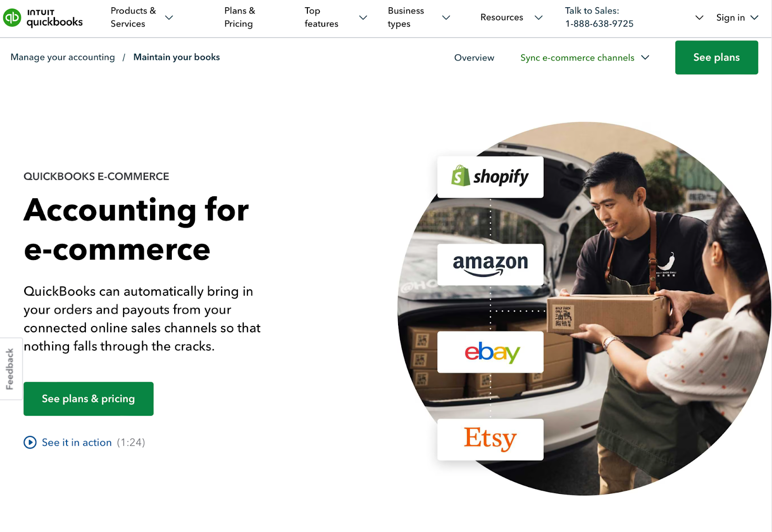Open the Feedback side tab

point(11,369)
